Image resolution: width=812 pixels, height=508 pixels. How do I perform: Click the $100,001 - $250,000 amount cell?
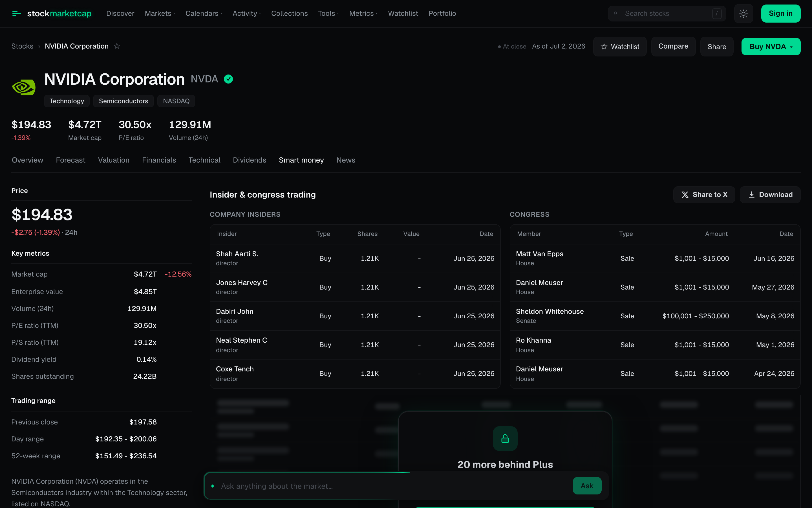point(696,316)
